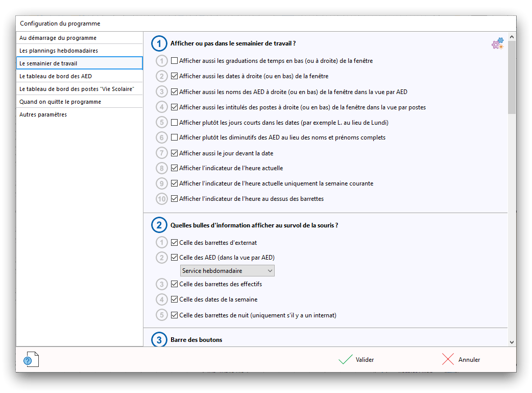This screenshot has height=393, width=532.
Task: Click the blue section 2 number badge
Action: point(159,225)
